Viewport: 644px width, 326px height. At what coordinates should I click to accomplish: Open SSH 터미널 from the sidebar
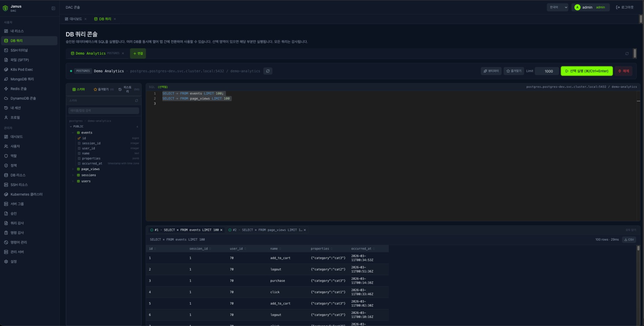pos(29,50)
